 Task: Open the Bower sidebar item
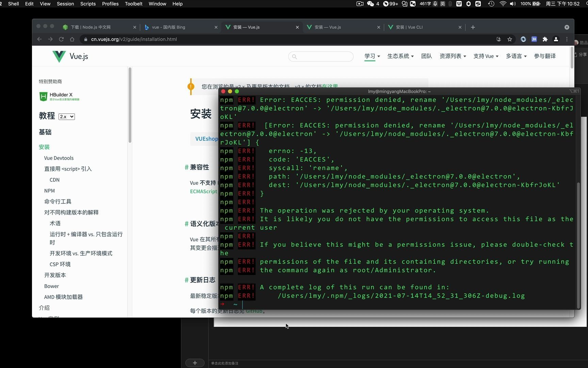tap(51, 286)
